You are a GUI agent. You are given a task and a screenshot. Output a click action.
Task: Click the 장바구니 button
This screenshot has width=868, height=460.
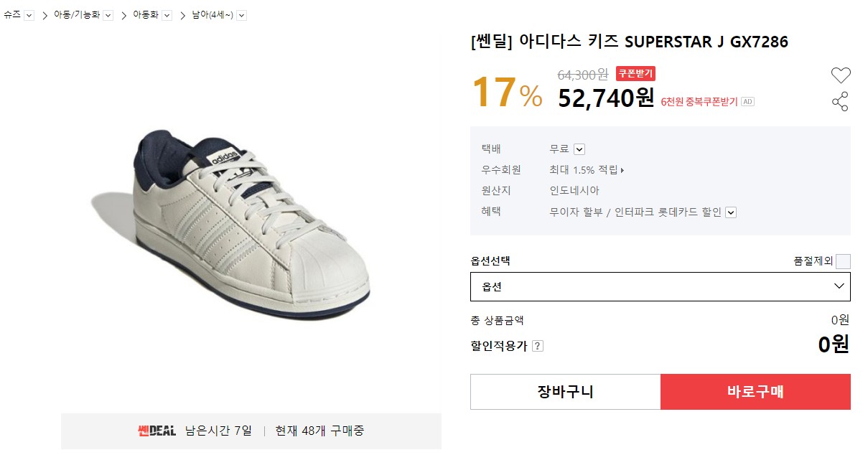pos(565,392)
